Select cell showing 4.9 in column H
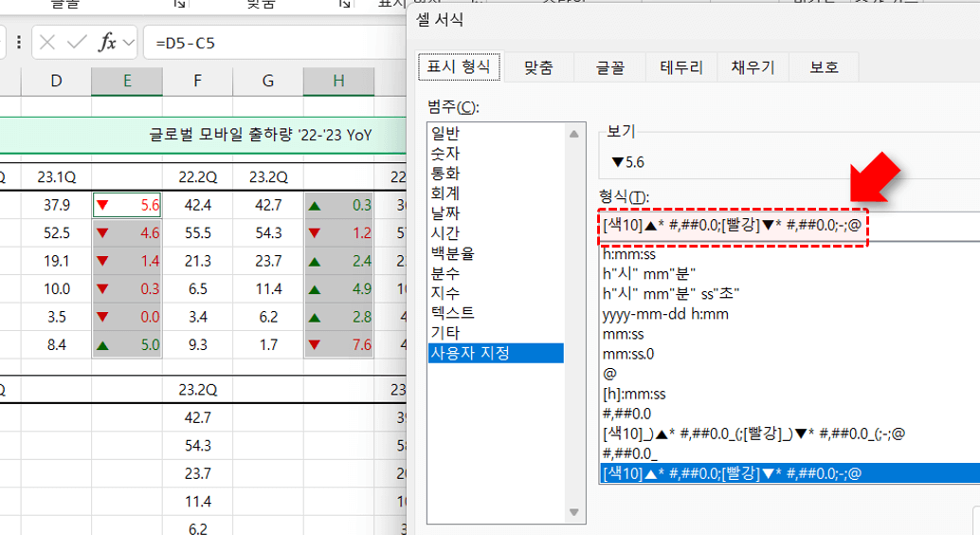 point(338,289)
